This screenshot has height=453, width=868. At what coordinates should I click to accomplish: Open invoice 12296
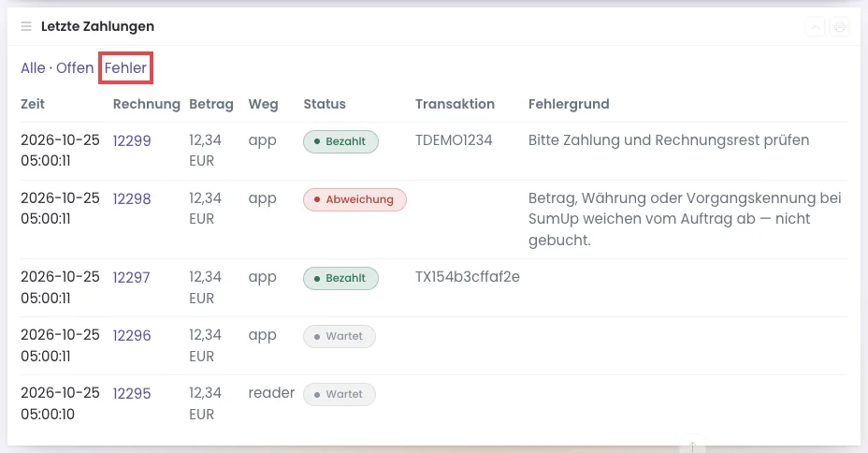(x=132, y=336)
